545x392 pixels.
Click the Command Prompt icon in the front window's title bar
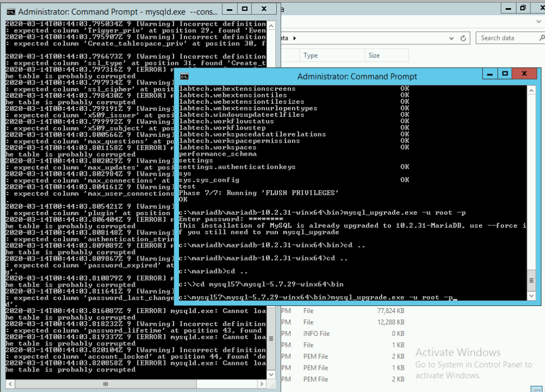(185, 76)
